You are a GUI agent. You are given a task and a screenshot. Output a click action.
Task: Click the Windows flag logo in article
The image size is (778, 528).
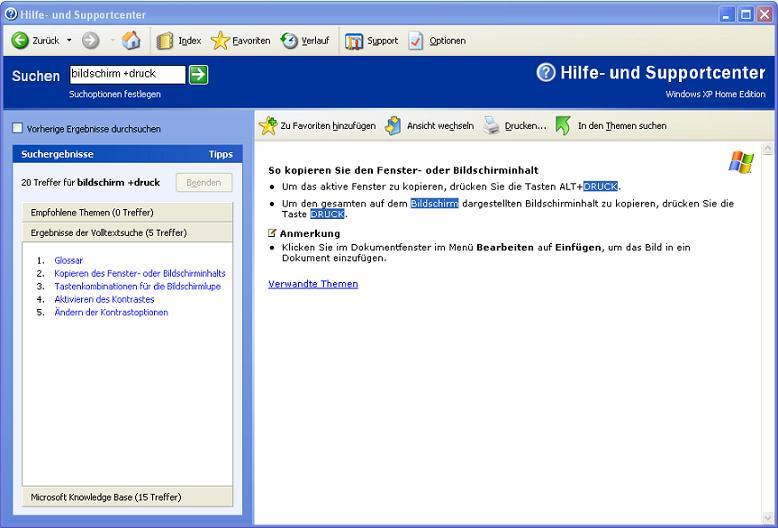pos(741,162)
